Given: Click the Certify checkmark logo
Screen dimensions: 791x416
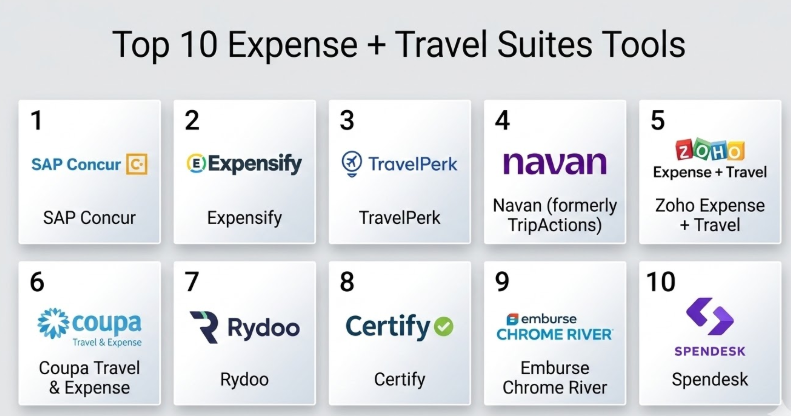Looking at the screenshot, I should pyautogui.click(x=399, y=326).
